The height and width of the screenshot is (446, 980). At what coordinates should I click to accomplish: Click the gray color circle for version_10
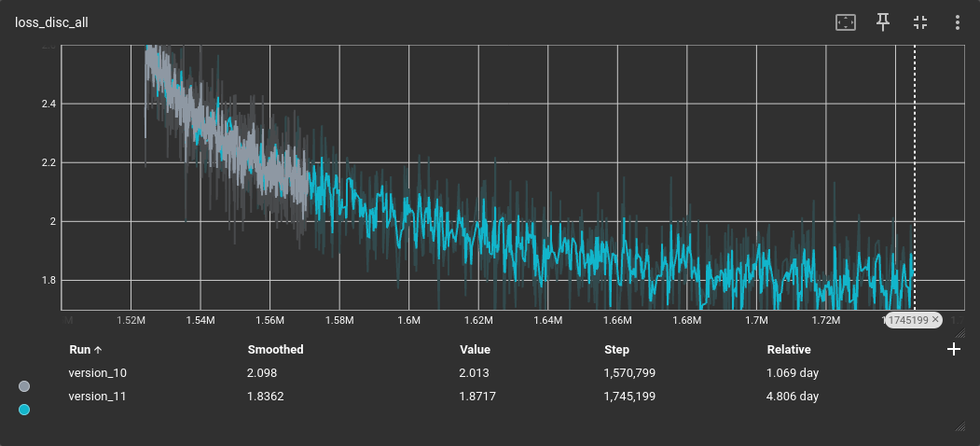click(24, 385)
